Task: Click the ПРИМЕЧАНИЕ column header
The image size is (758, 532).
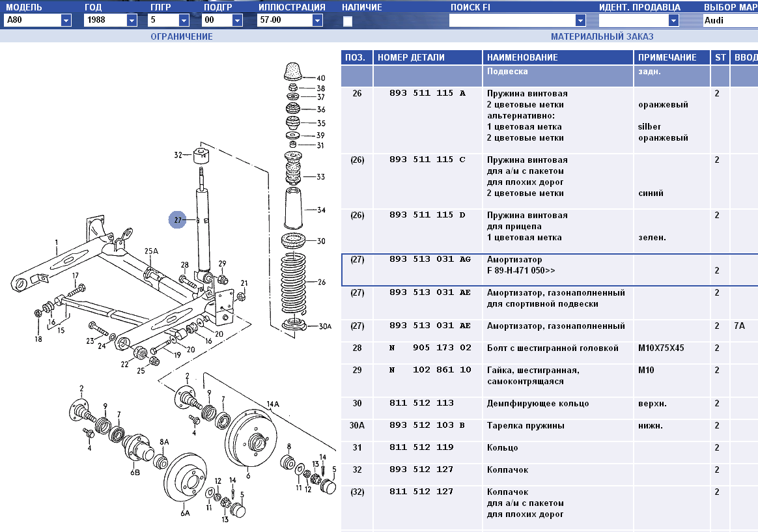Action: pos(671,57)
